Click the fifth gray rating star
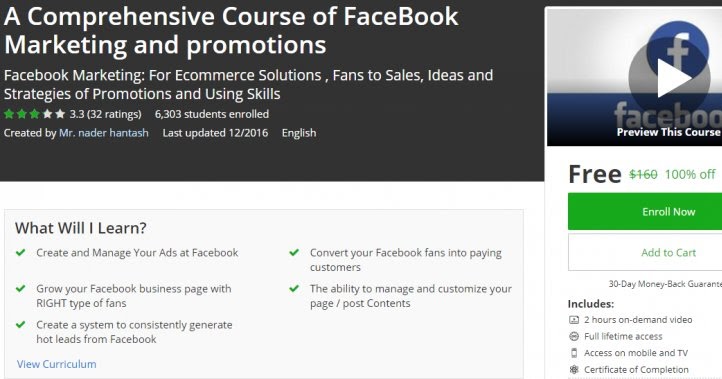Screen dimensions: 722x379 (60, 114)
